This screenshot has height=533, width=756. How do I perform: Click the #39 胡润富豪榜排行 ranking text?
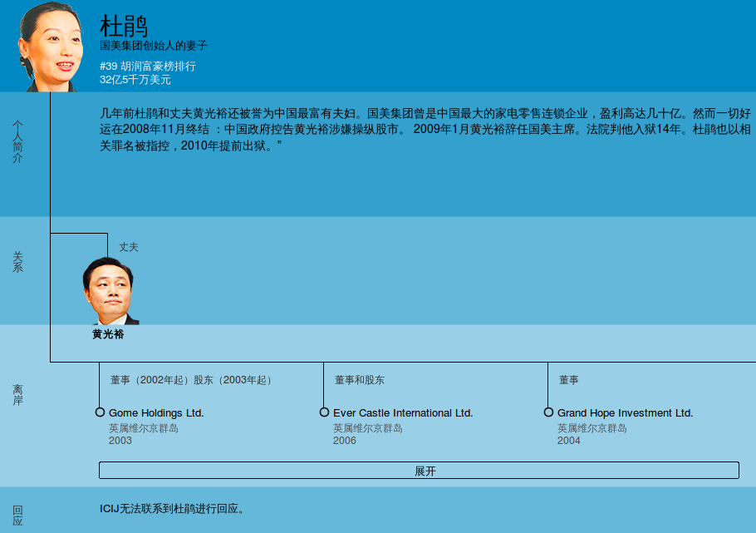[148, 66]
